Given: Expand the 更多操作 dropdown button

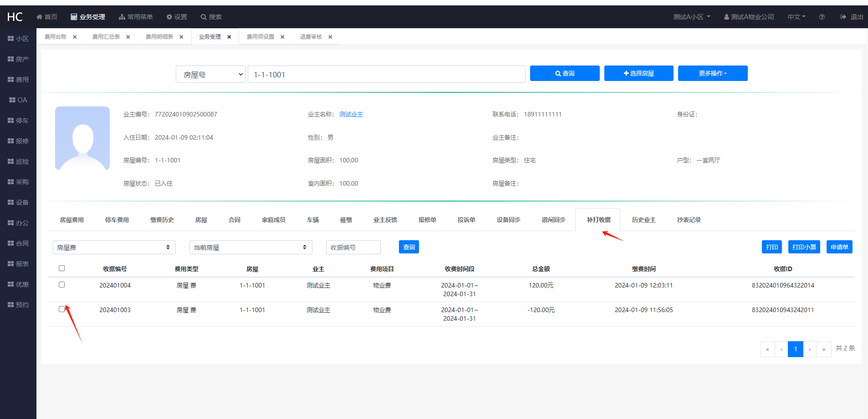Looking at the screenshot, I should (x=713, y=73).
